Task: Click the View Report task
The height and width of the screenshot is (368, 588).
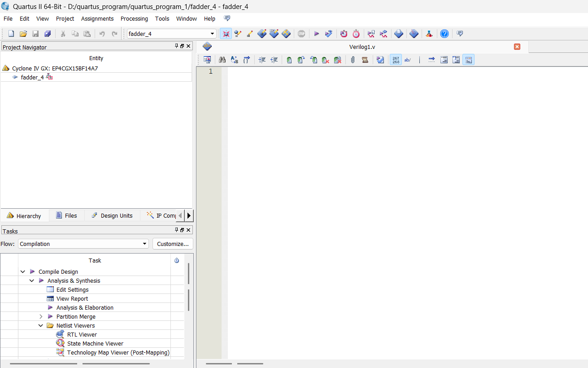Action: click(72, 298)
